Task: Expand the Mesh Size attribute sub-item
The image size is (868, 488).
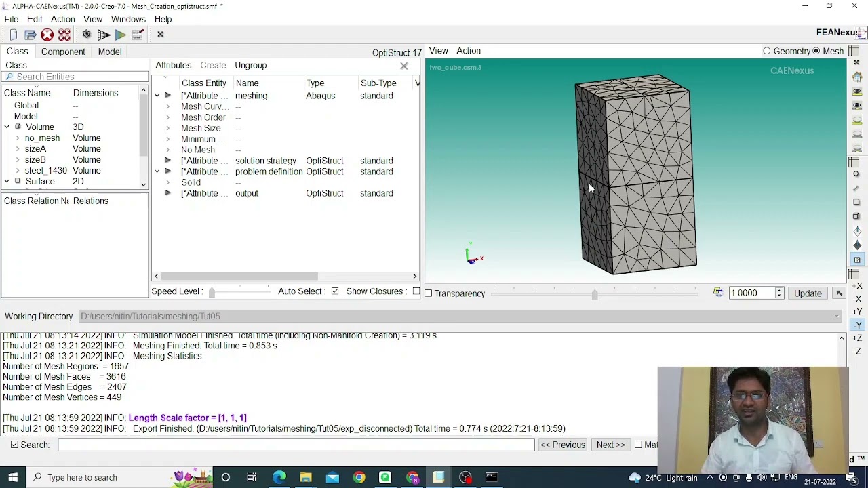Action: (167, 128)
